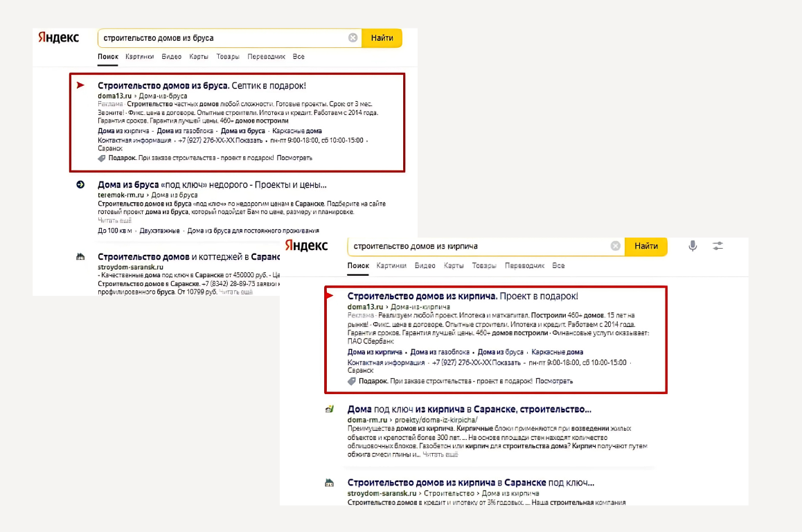Clear the 'строительство домов из кирпича' search query
Viewport: 802px width, 532px height.
point(615,246)
